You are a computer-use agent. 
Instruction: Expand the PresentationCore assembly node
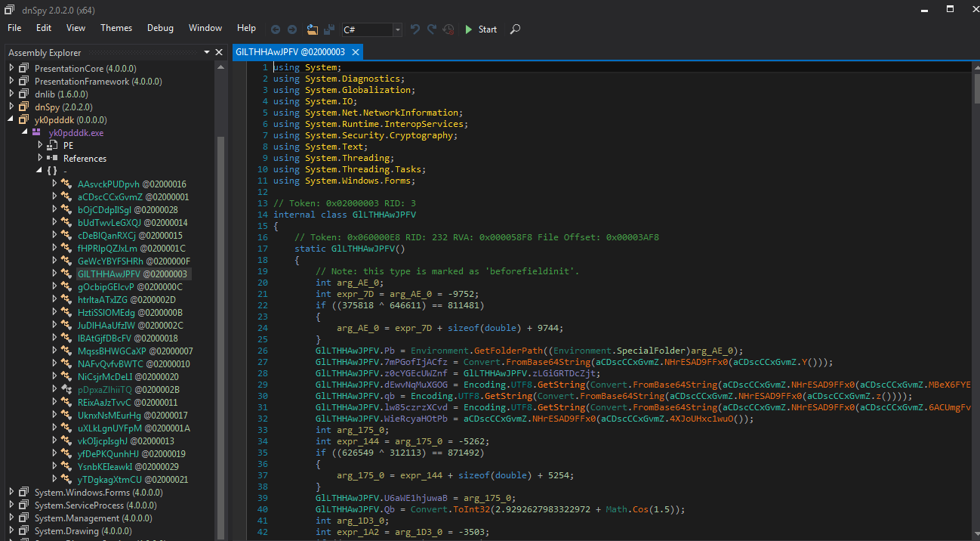tap(12, 68)
